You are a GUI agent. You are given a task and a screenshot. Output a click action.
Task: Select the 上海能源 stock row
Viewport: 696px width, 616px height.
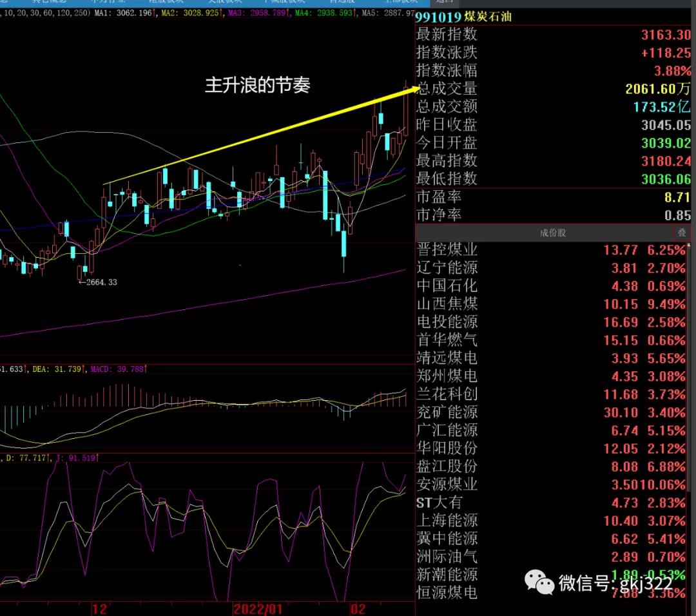coord(551,521)
